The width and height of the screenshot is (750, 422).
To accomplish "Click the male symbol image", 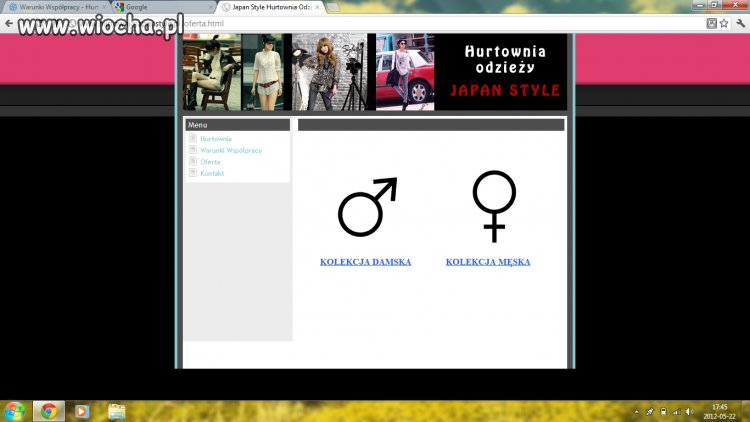I will pyautogui.click(x=367, y=207).
